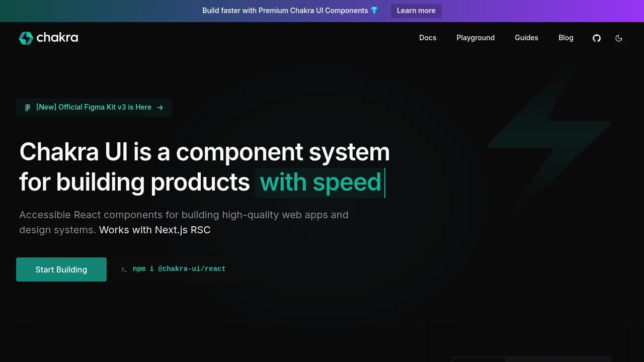Click the chakra wordmark text
Image resolution: width=644 pixels, height=362 pixels.
click(57, 38)
